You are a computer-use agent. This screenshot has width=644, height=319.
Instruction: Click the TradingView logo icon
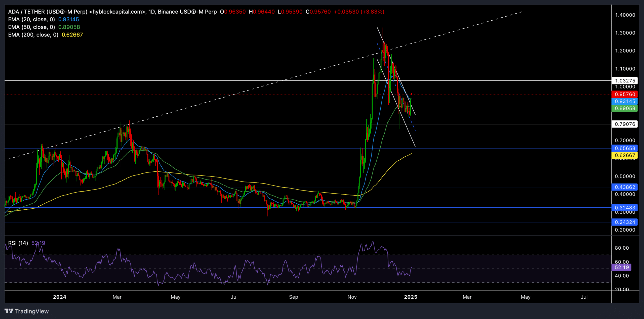tap(9, 311)
